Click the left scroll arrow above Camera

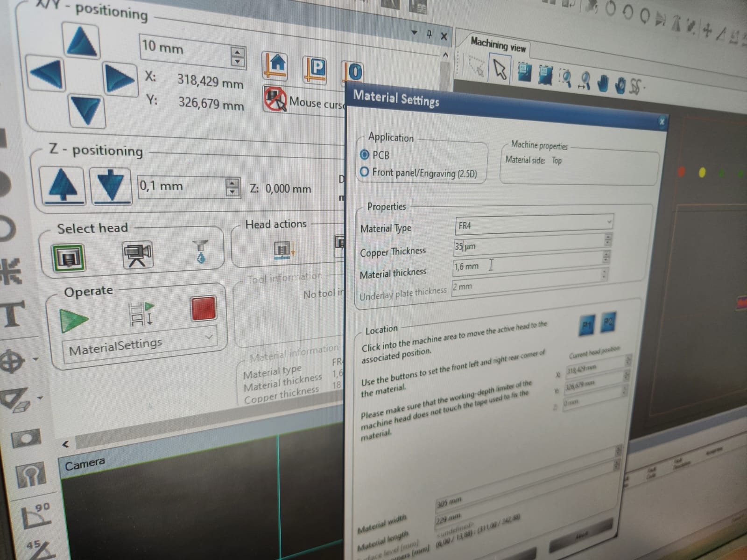[x=66, y=444]
